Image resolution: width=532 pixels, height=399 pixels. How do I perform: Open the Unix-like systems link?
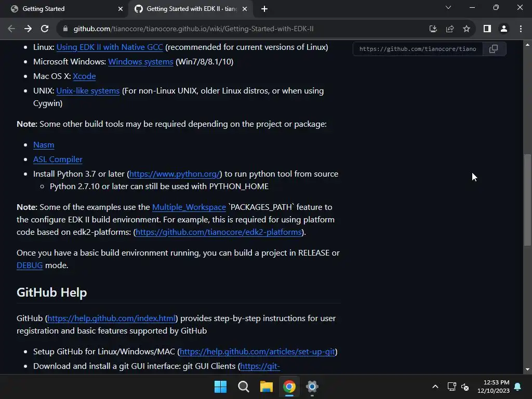tap(88, 91)
